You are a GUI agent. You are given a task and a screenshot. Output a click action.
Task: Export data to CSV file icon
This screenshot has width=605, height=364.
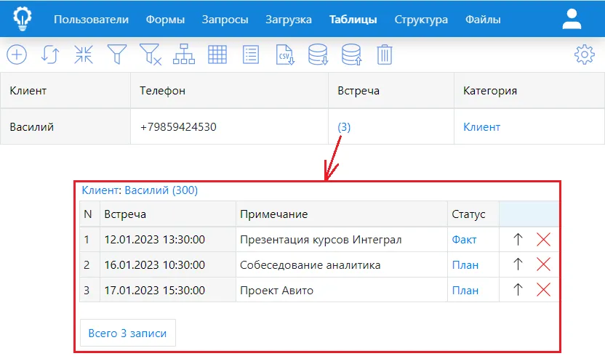(x=285, y=54)
